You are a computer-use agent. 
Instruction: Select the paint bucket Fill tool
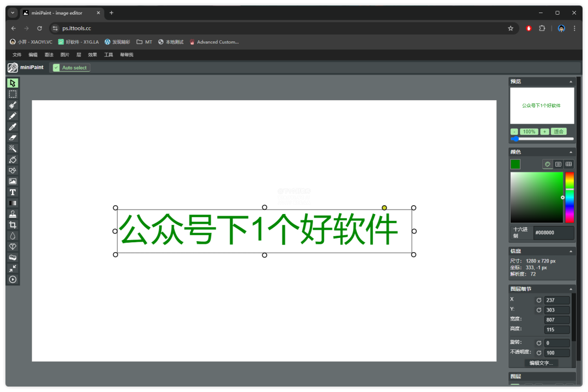pyautogui.click(x=13, y=160)
